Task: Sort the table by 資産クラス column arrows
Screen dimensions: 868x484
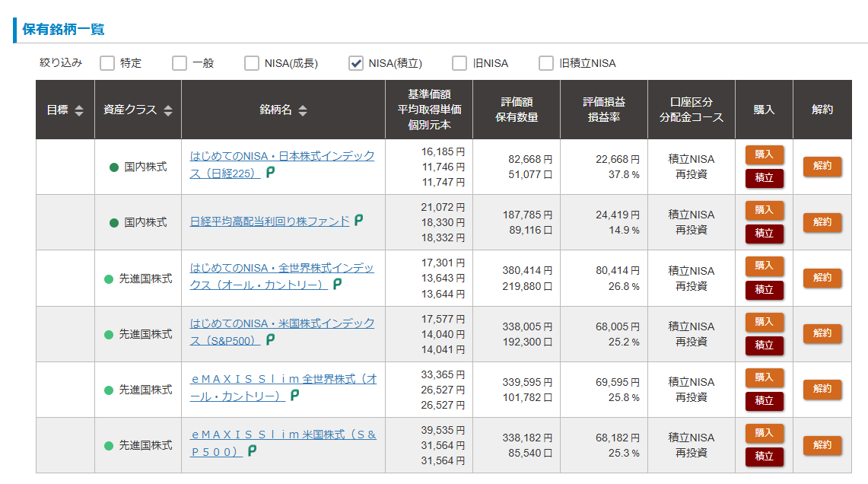Action: tap(168, 110)
